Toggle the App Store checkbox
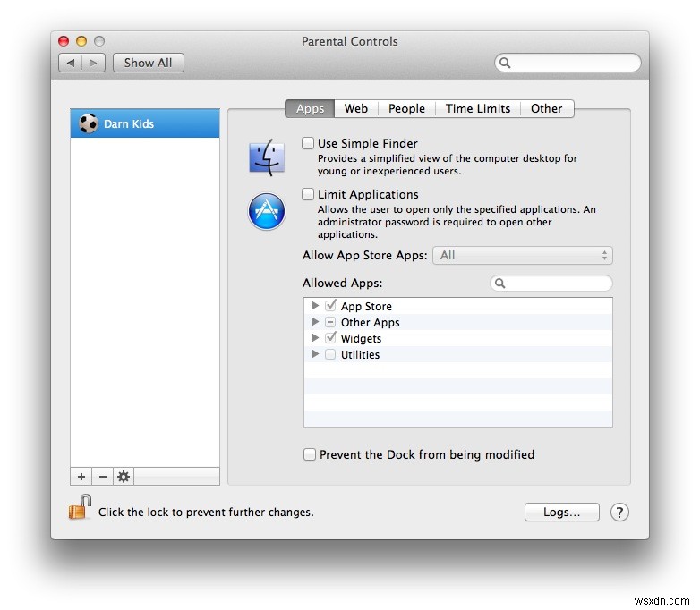 (330, 306)
